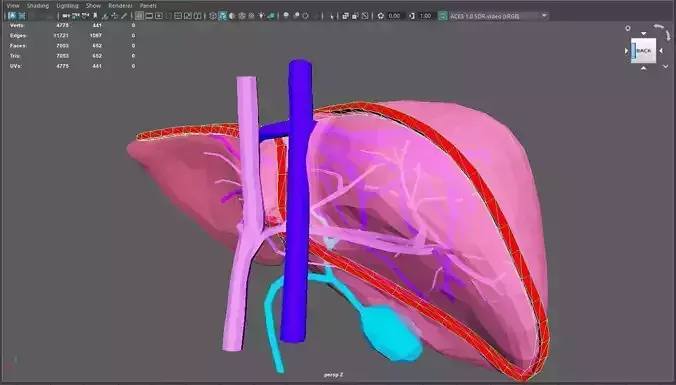
Task: Click the 'Faces:' HUD label
Action: 19,46
